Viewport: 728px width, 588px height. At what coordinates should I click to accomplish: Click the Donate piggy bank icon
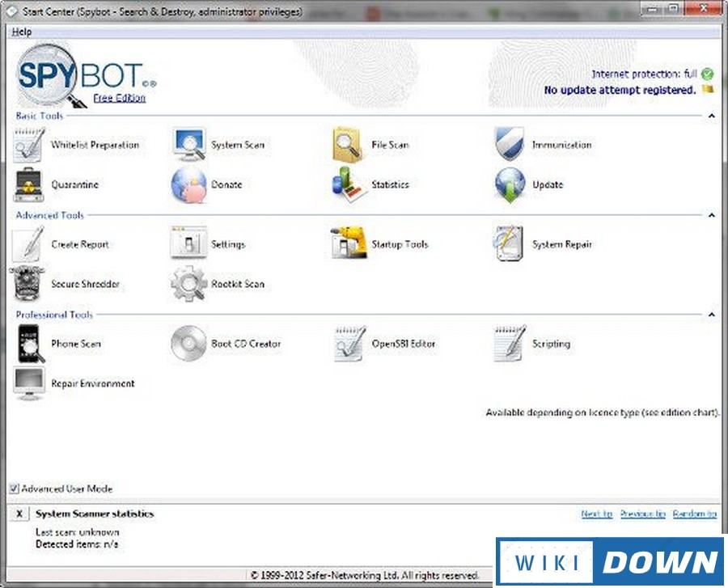[x=189, y=186]
